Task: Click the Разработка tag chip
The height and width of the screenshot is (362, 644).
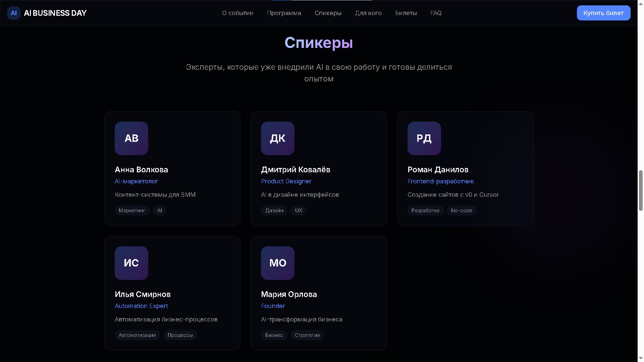Action: click(x=425, y=210)
